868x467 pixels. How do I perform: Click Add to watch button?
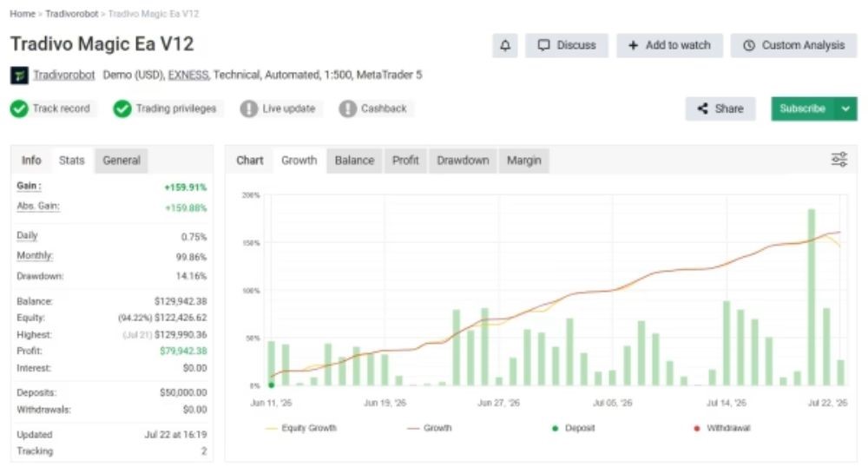click(x=669, y=45)
